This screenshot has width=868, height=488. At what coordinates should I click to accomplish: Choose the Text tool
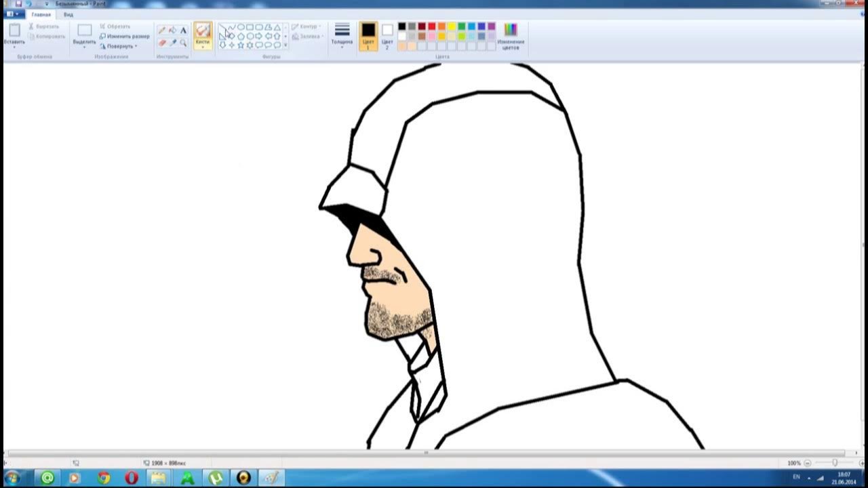(x=183, y=30)
